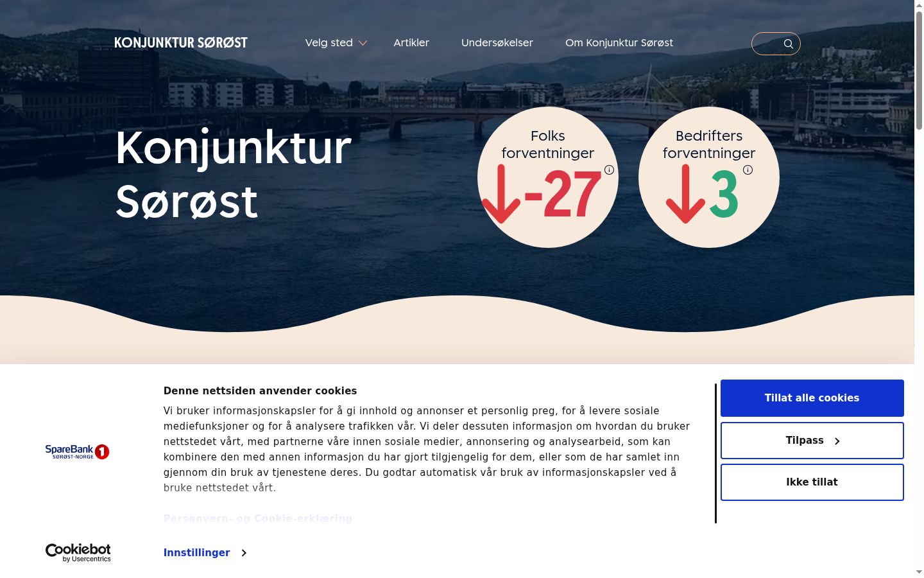Click the SpareBank 1 Sørøst-Norge logo
This screenshot has height=578, width=924.
pos(77,451)
